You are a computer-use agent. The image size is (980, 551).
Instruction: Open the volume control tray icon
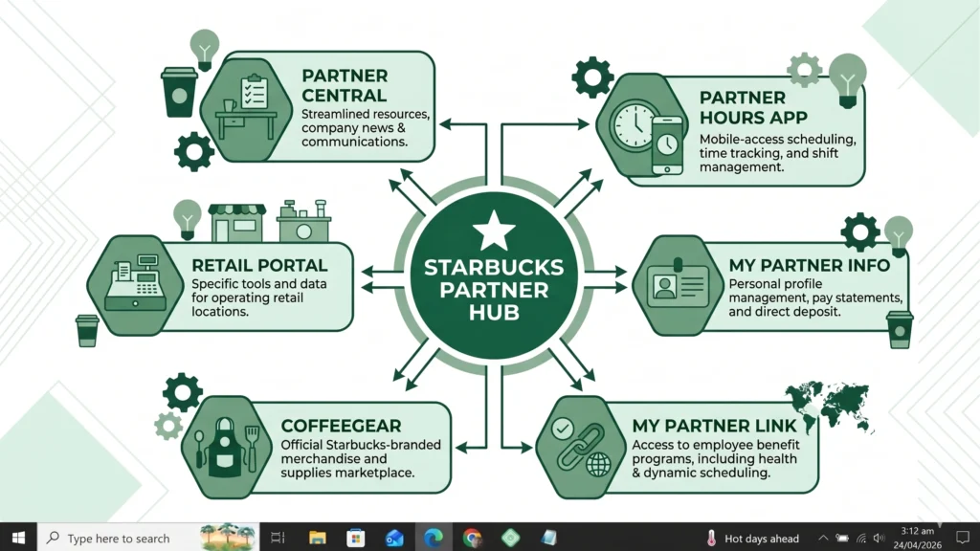click(879, 538)
